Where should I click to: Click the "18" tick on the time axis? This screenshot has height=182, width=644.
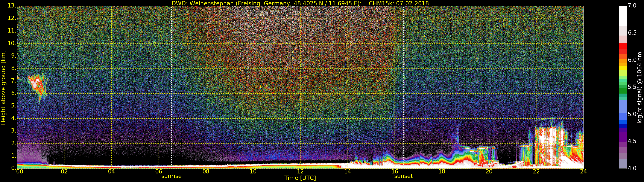click(442, 172)
